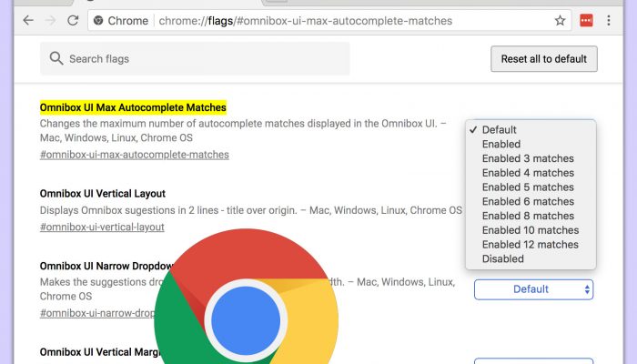Open #omnibox-ui-narrow-drop anchor link

click(97, 313)
